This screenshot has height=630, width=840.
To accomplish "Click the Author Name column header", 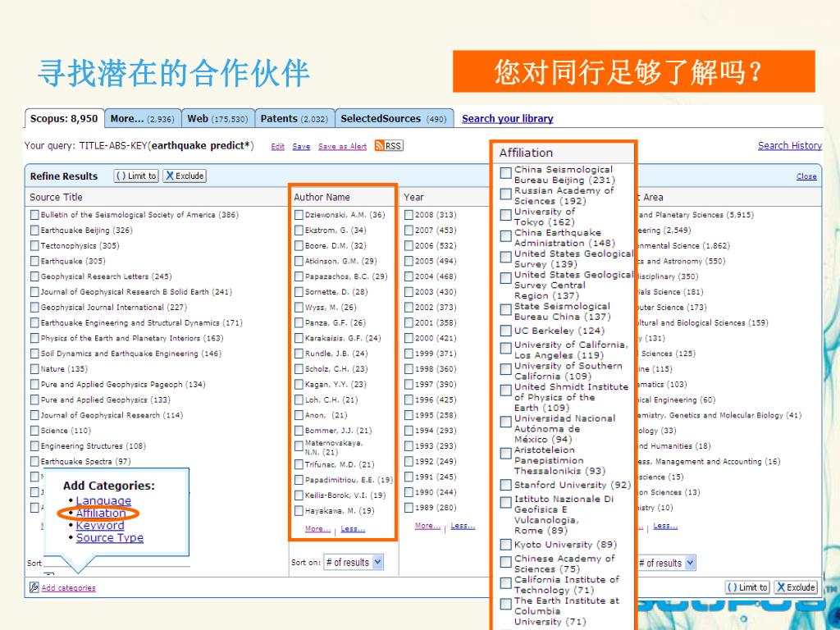I will click(322, 197).
